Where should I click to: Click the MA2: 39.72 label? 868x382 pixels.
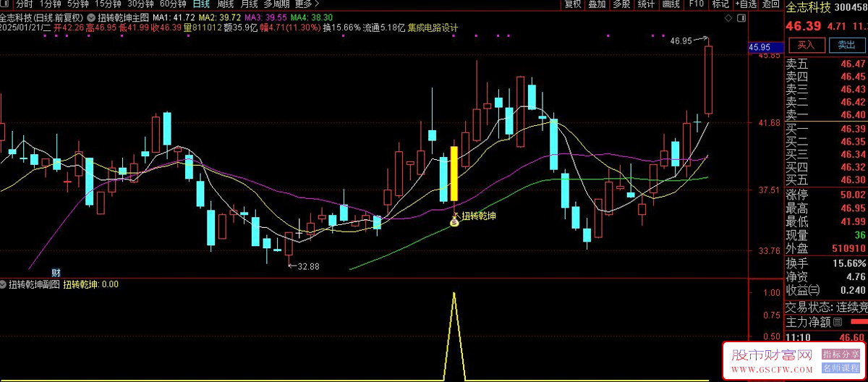click(219, 17)
